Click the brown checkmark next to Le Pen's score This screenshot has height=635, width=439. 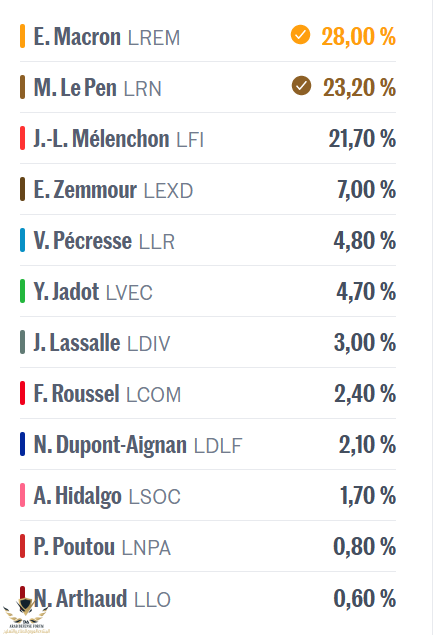click(301, 86)
